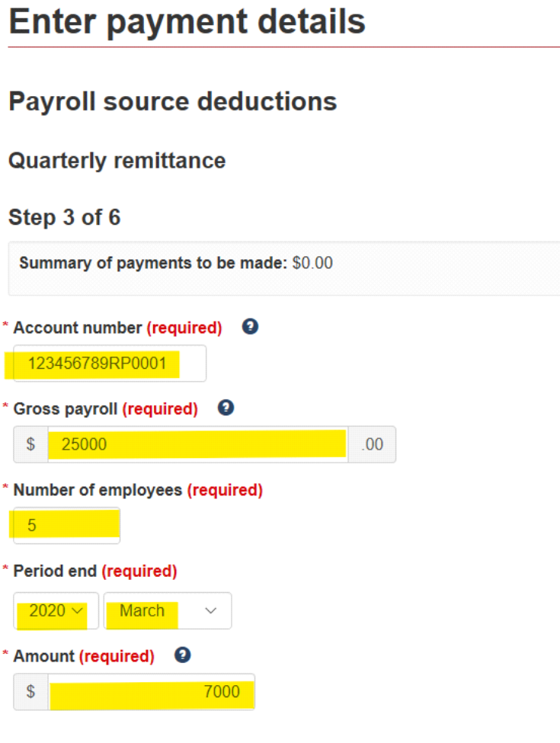Show help tooltip for Amount field
This screenshot has width=560, height=743.
coord(182,655)
